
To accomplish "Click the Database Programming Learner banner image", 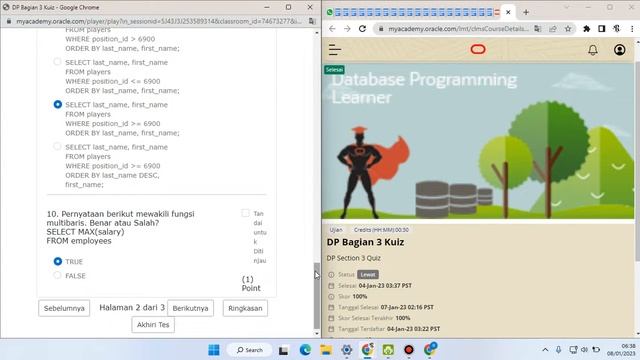I will pos(478,141).
